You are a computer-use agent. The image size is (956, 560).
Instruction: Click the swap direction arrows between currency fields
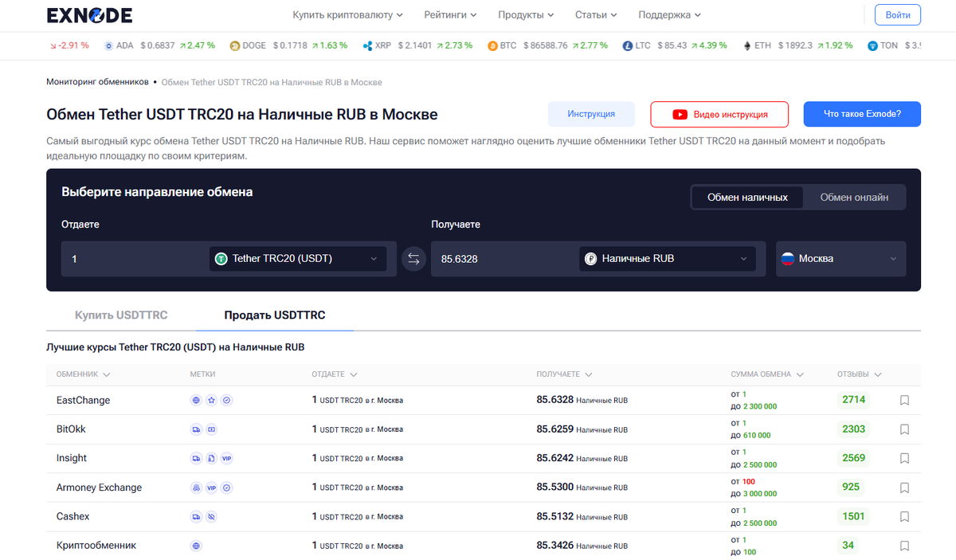(x=413, y=258)
